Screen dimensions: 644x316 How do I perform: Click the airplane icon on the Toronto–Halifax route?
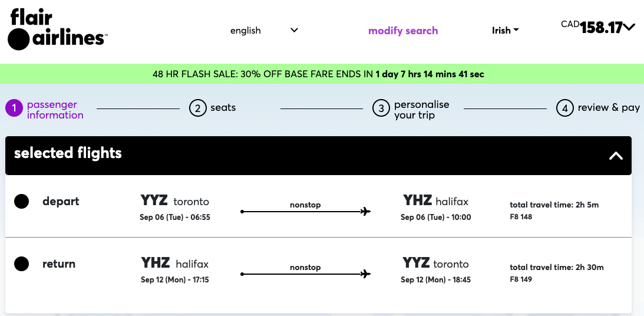point(365,212)
